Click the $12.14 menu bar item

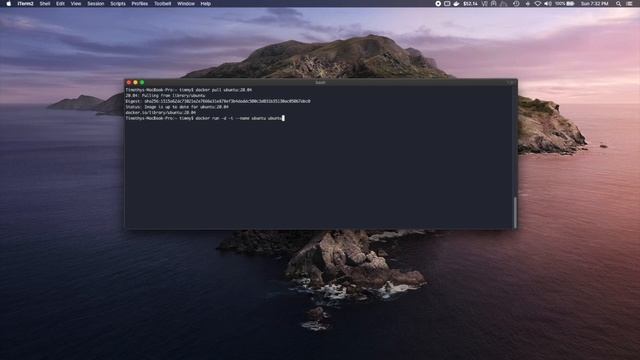click(470, 4)
